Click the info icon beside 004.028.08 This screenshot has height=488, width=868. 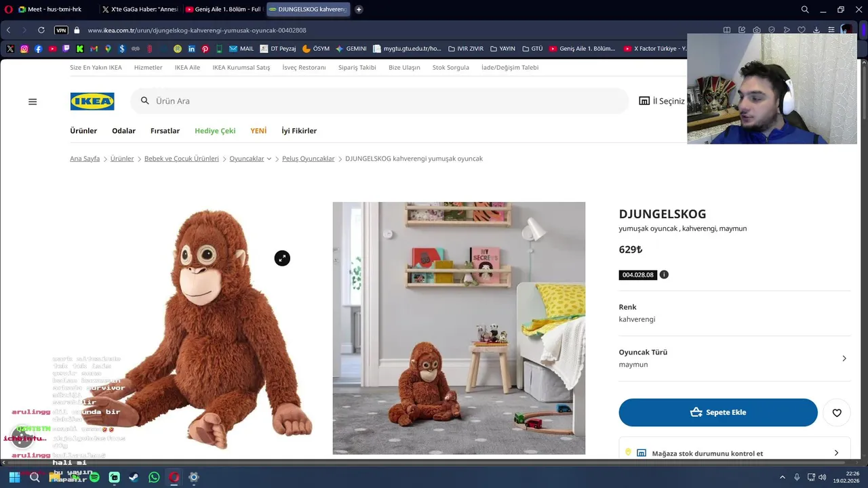664,274
